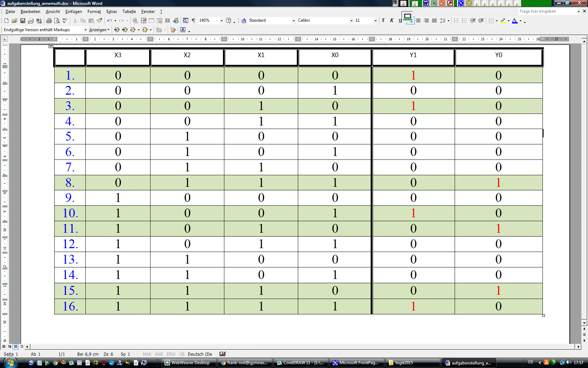Align text to the right

(426, 21)
